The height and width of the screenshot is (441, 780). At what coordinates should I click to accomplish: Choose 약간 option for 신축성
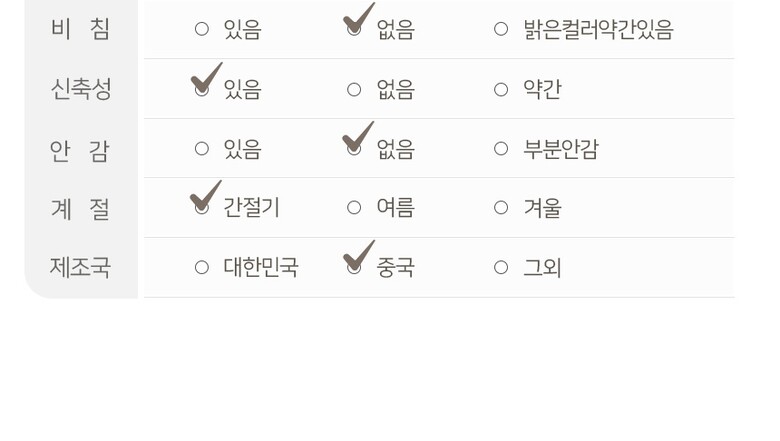click(501, 89)
